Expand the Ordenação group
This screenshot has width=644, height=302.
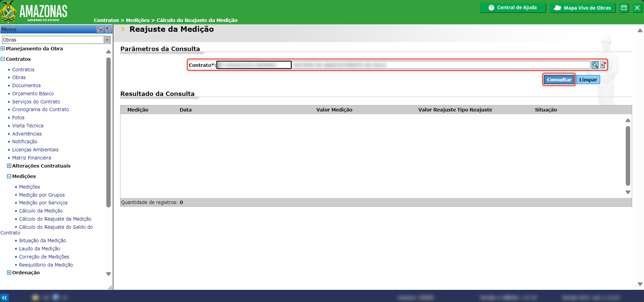[9, 273]
